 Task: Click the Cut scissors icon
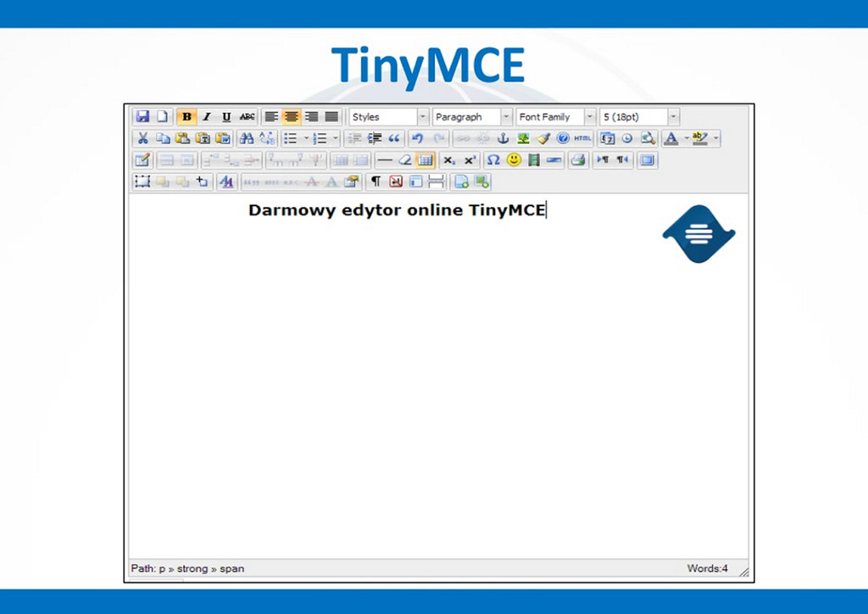point(142,138)
